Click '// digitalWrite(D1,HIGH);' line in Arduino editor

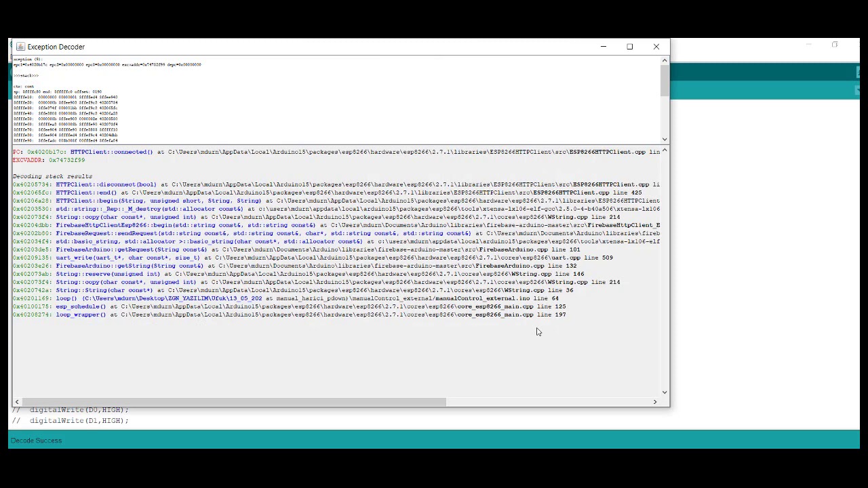click(70, 421)
